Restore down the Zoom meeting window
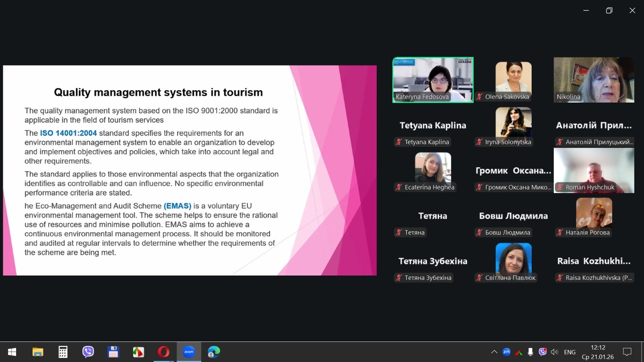This screenshot has width=644, height=362. pyautogui.click(x=609, y=11)
